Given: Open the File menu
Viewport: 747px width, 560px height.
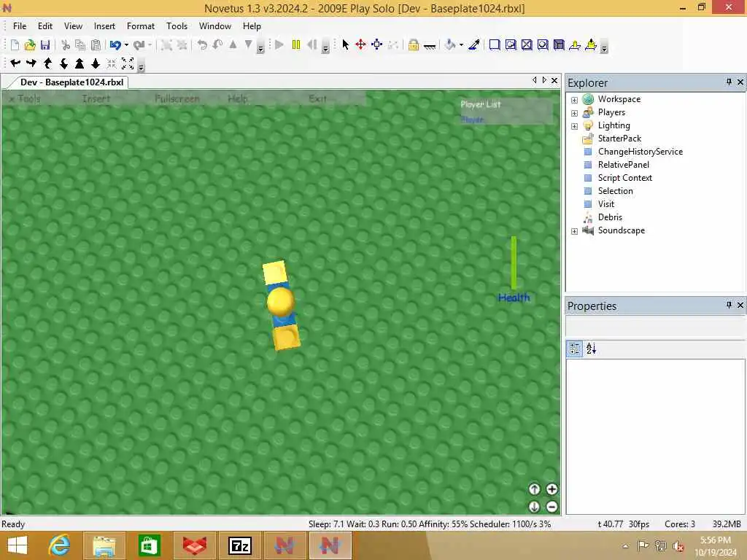Looking at the screenshot, I should tap(20, 26).
